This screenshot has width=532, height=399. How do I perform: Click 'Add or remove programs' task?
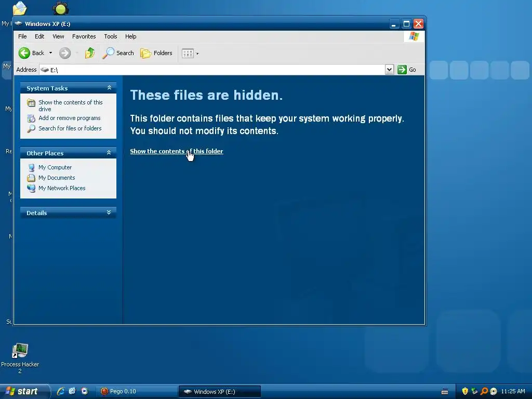click(x=69, y=118)
